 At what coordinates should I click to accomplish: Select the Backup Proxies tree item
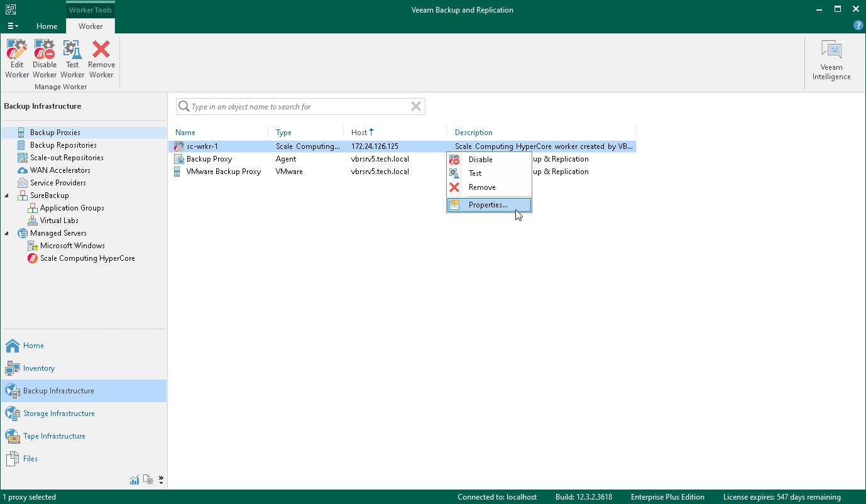point(84,133)
